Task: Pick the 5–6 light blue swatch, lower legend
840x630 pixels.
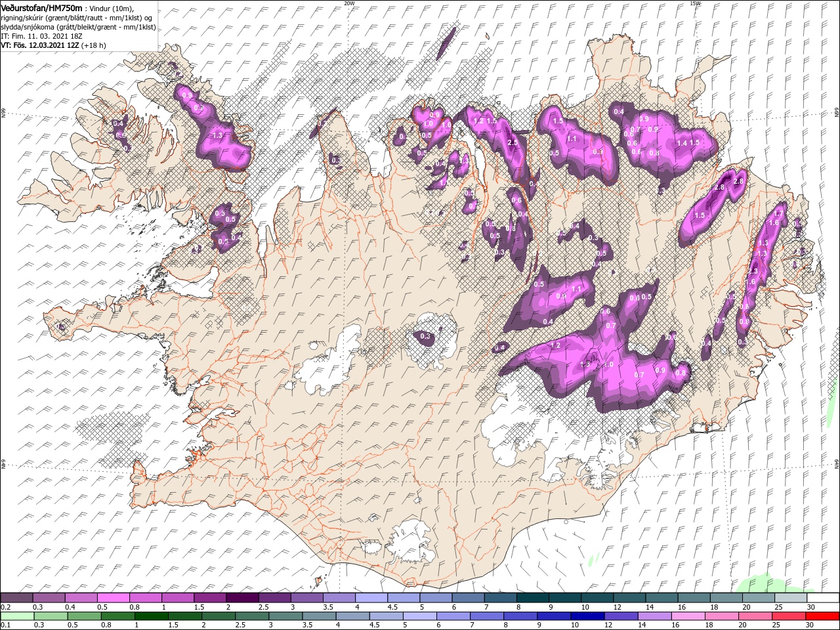Action: [420, 616]
